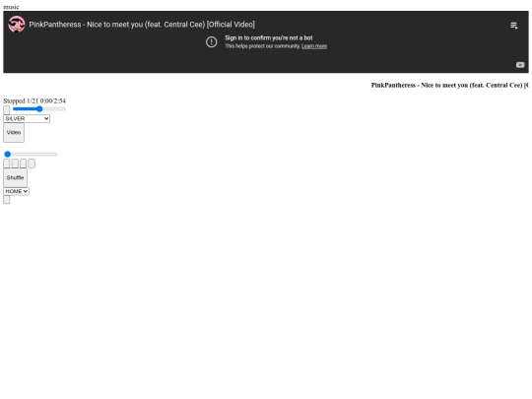Image resolution: width=532 pixels, height=399 pixels.
Task: Open the video title link in the player
Action: pyautogui.click(x=142, y=25)
